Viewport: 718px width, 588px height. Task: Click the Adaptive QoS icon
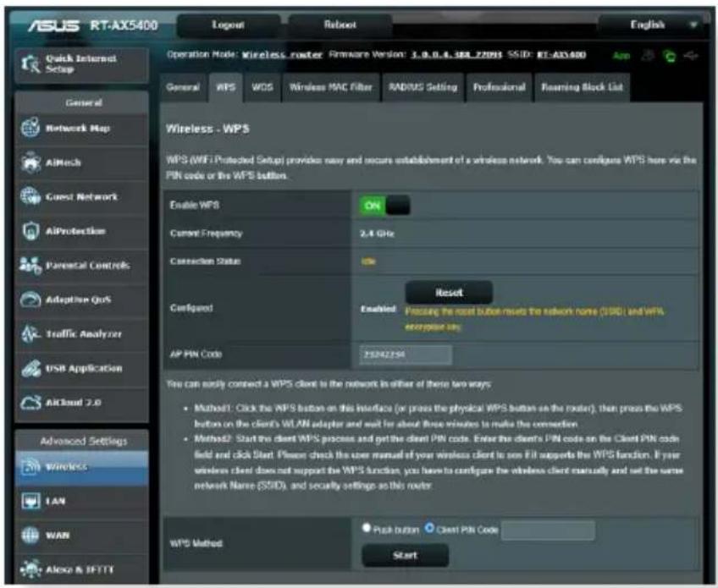(x=30, y=299)
